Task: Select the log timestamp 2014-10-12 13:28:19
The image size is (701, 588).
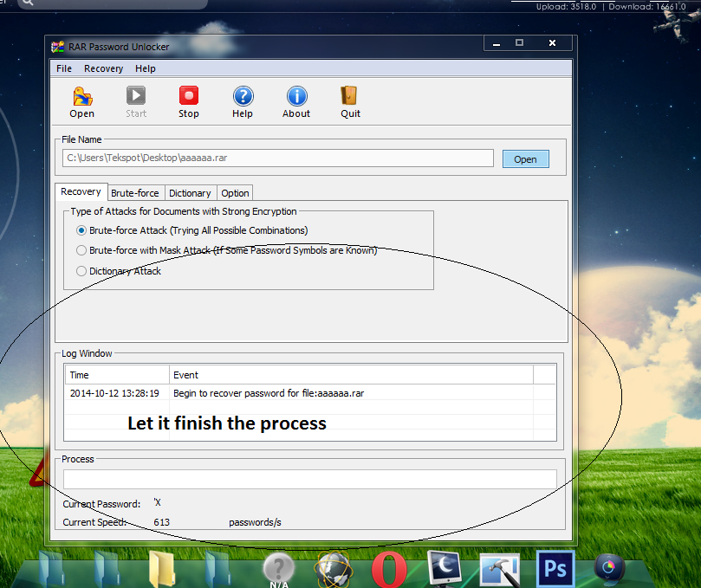Action: point(114,393)
